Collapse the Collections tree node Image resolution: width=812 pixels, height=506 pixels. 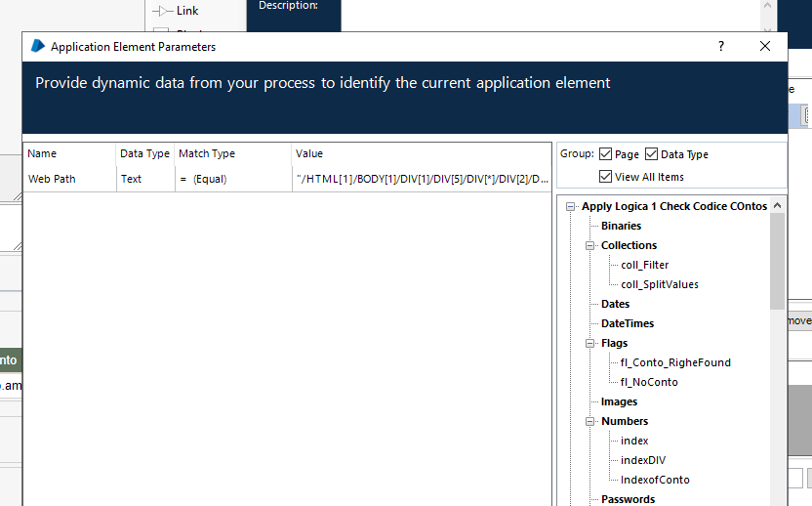pos(590,245)
